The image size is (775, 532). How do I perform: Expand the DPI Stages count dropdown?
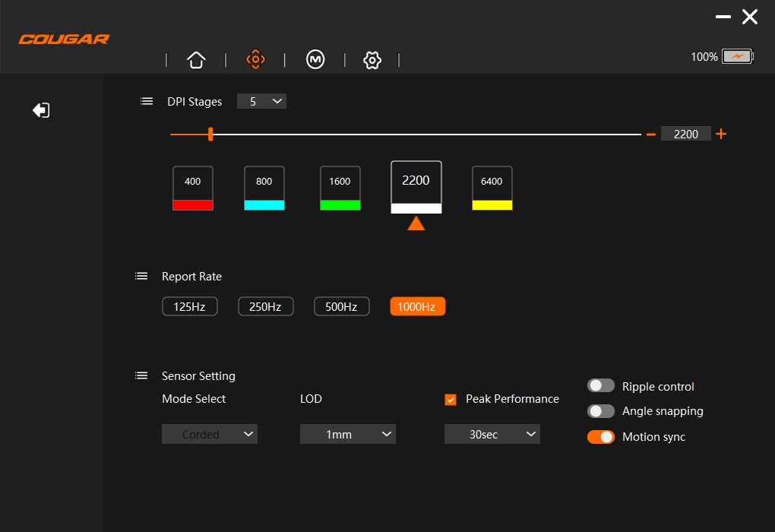261,101
